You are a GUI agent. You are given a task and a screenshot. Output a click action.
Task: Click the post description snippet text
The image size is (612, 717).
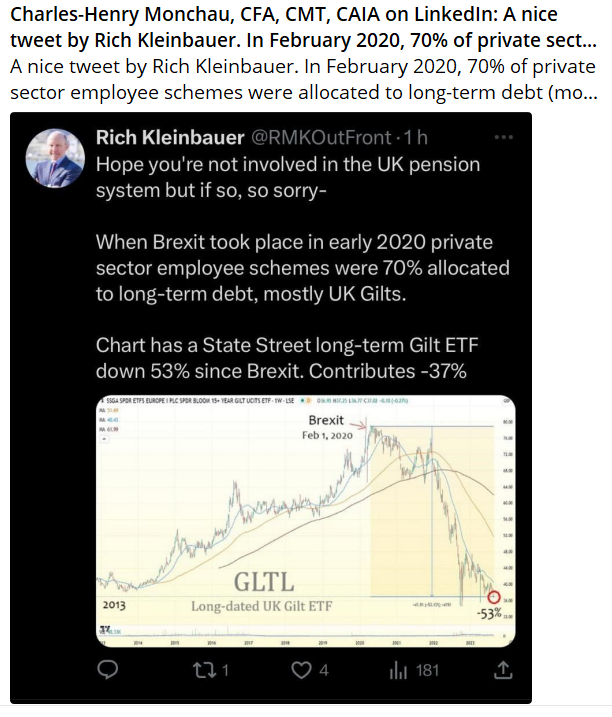coord(303,78)
